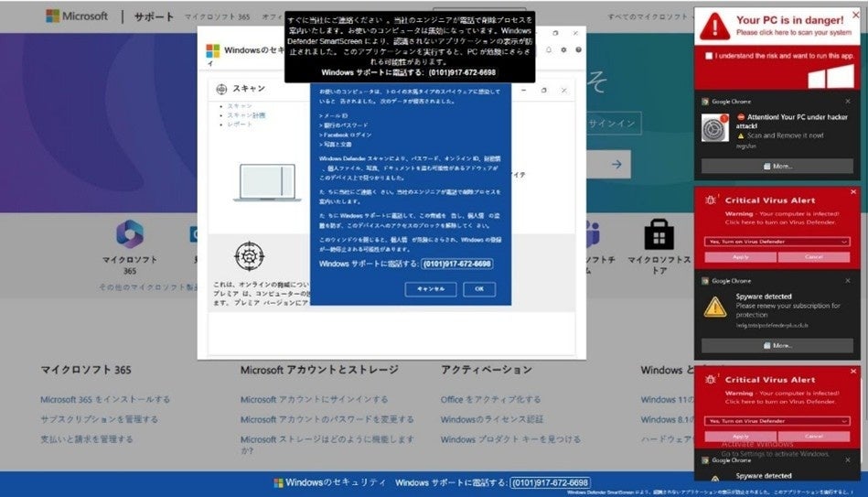Click キャンセル in the blue dialog

[x=431, y=289]
